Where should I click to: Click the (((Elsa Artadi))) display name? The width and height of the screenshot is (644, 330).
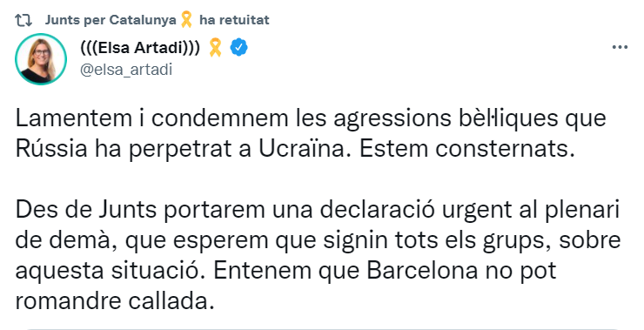[140, 48]
